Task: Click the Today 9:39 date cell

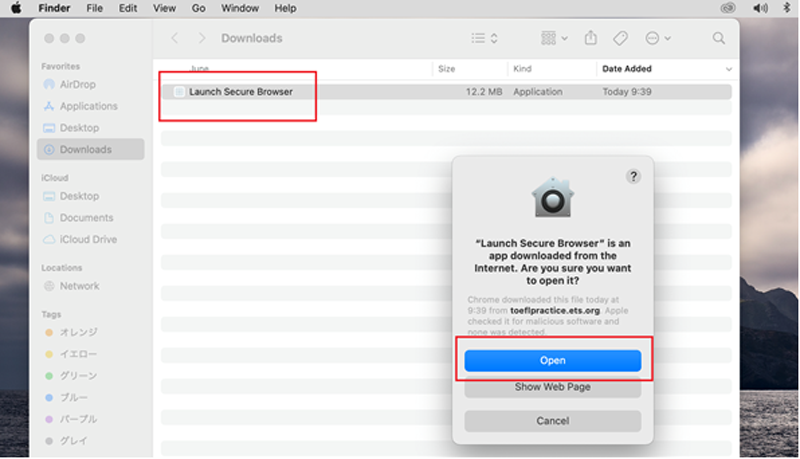Action: click(x=627, y=92)
